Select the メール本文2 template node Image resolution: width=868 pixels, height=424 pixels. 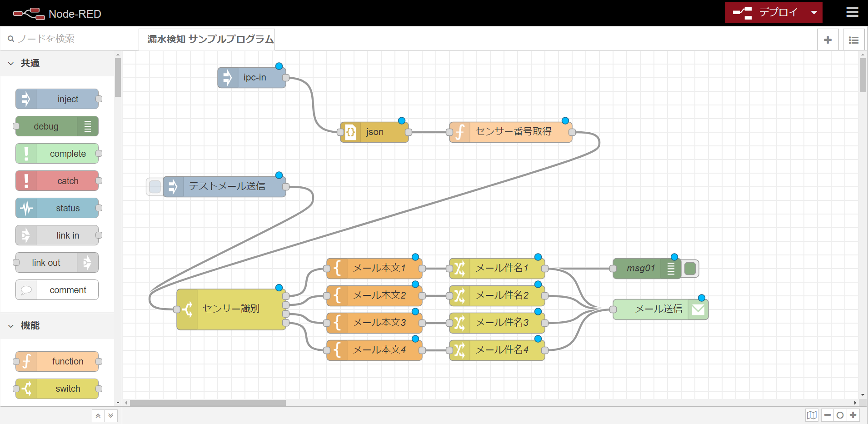tap(374, 296)
